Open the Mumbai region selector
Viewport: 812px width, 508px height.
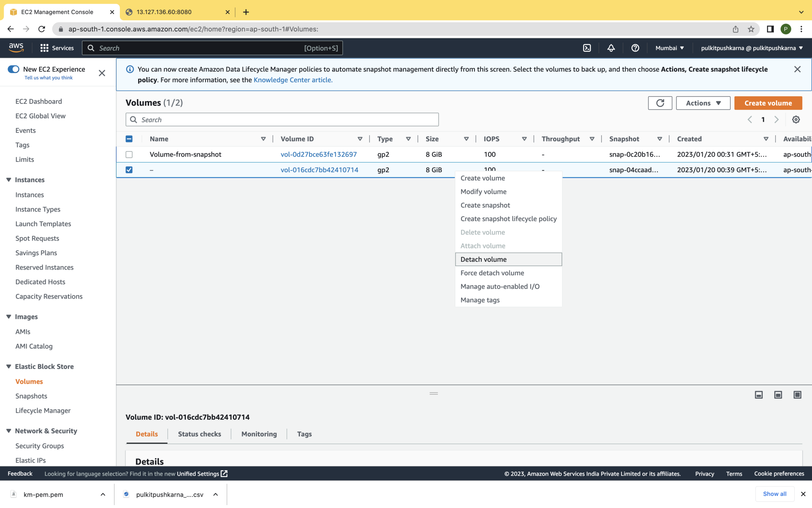click(670, 48)
